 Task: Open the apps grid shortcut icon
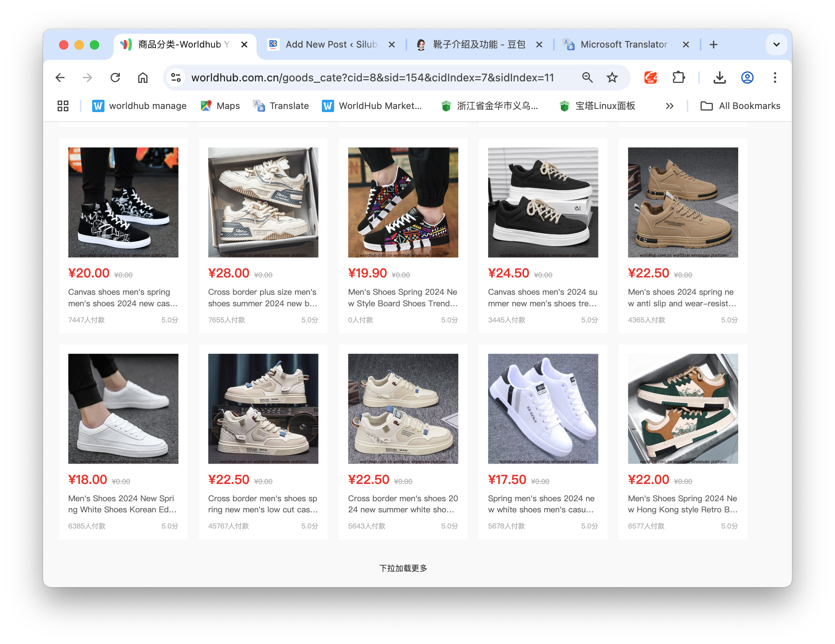(x=63, y=106)
